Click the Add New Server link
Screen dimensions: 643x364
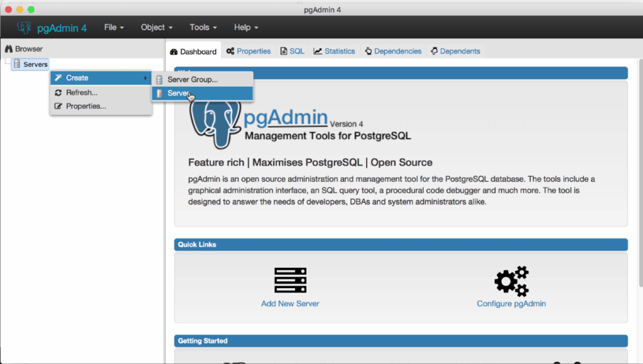(x=290, y=304)
